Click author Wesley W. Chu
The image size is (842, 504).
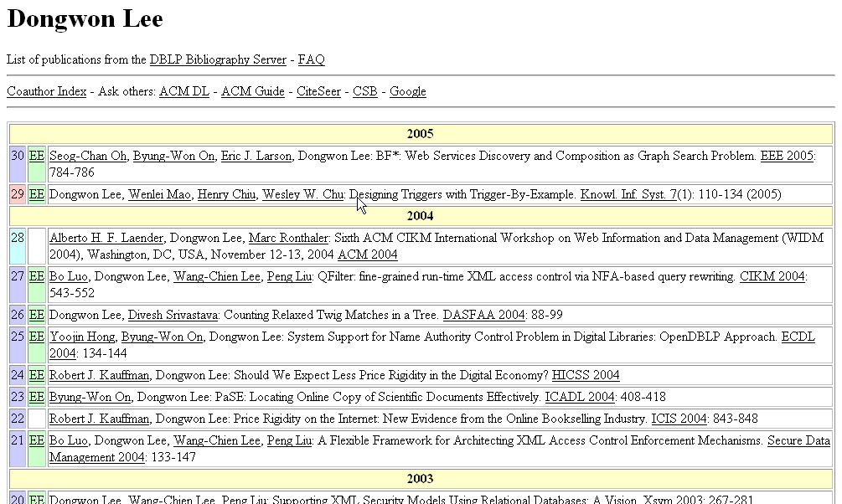(302, 194)
